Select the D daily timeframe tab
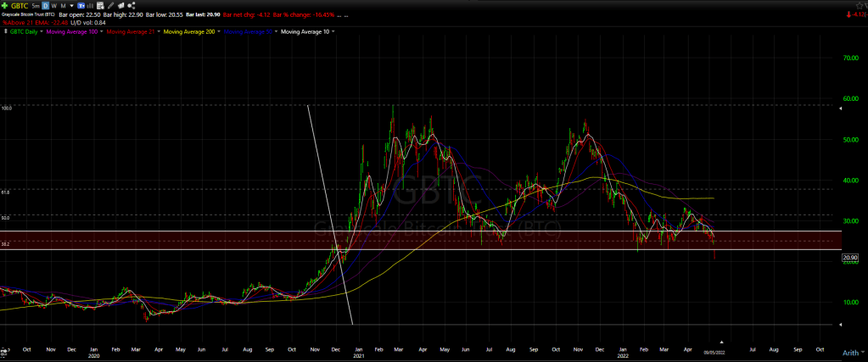 (x=45, y=6)
